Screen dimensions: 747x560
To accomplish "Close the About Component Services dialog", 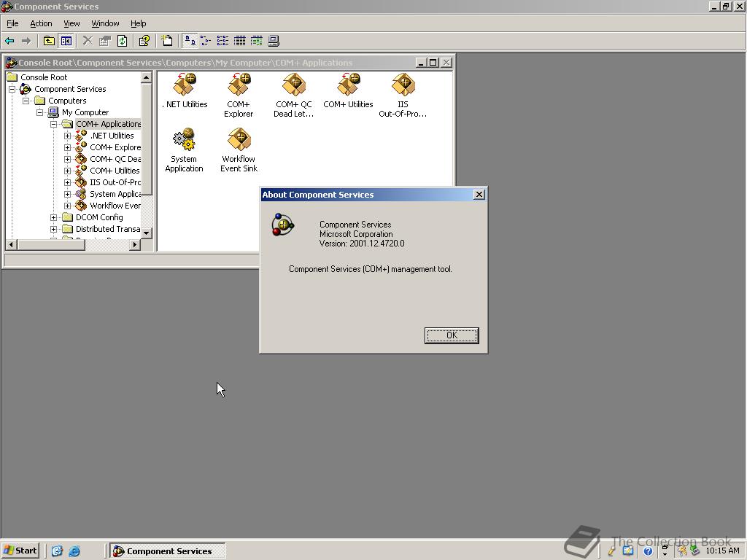I will pyautogui.click(x=479, y=194).
